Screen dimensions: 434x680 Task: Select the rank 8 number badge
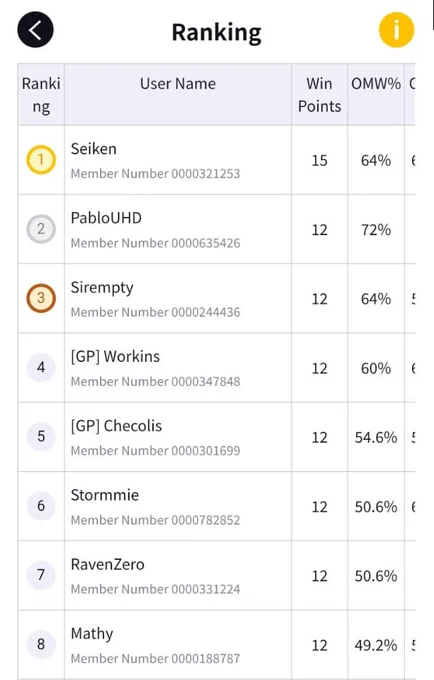tap(41, 644)
